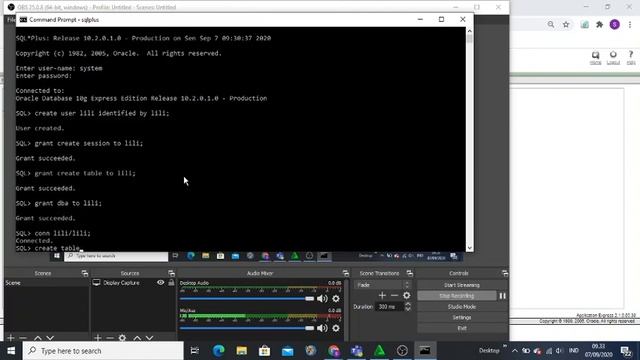Select the Scene entry in Scenes list

tap(47, 282)
